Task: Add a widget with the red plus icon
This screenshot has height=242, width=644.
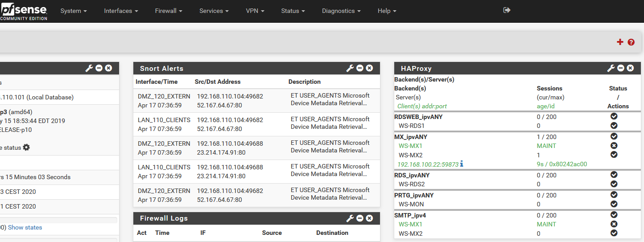Action: pos(620,42)
